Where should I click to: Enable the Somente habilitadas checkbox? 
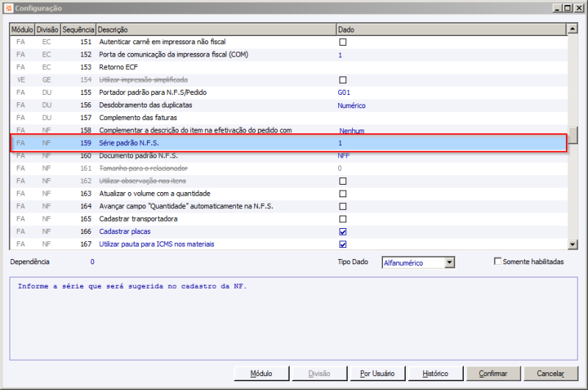(x=498, y=261)
